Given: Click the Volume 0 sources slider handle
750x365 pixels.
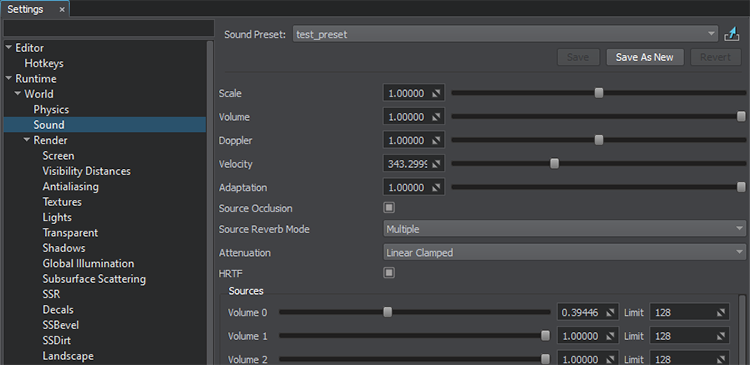Looking at the screenshot, I should [x=388, y=312].
